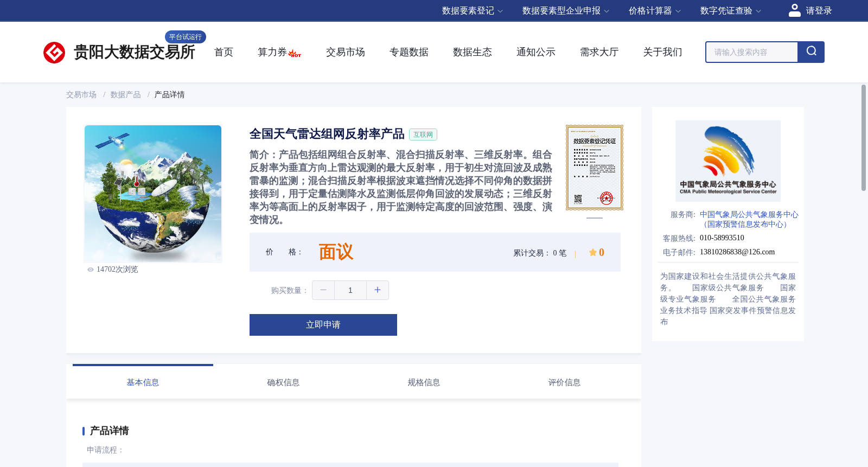Click the user avatar login icon
The width and height of the screenshot is (868, 467).
click(x=794, y=10)
